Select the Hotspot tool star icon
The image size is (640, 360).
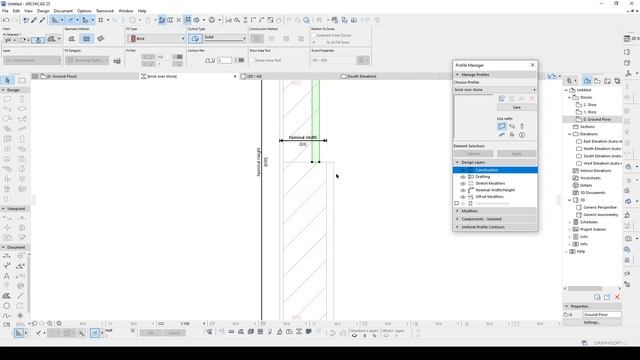click(20, 316)
